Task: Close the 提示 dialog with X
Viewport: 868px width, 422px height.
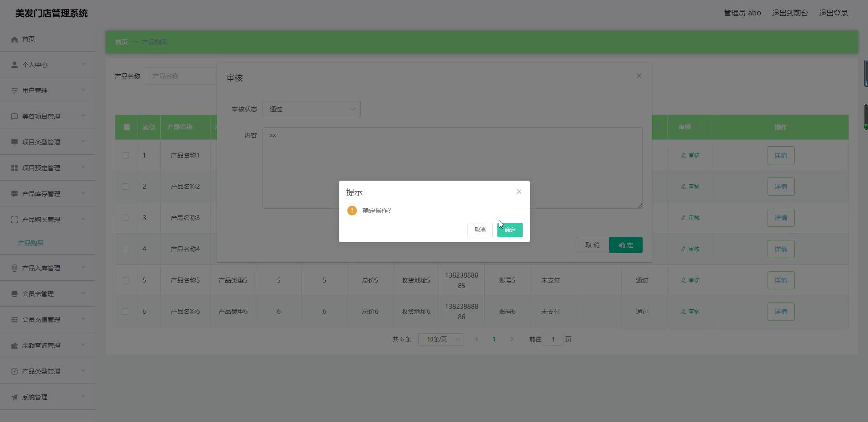Action: (519, 192)
